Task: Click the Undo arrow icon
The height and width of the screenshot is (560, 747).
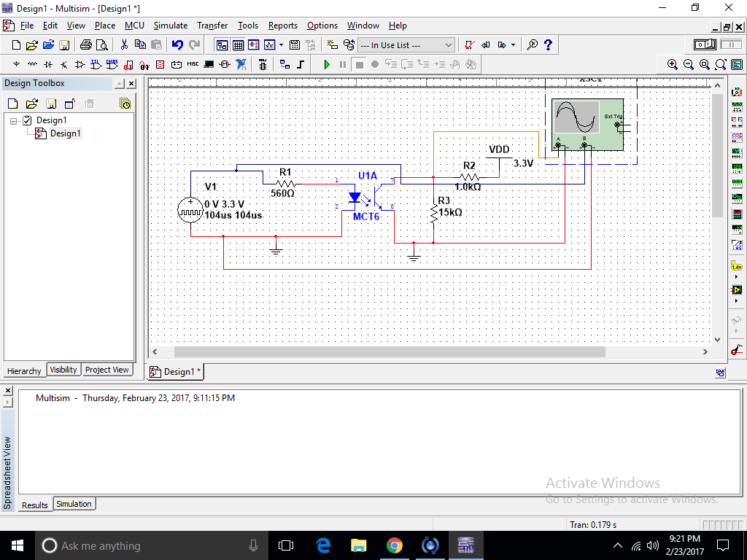Action: tap(178, 44)
